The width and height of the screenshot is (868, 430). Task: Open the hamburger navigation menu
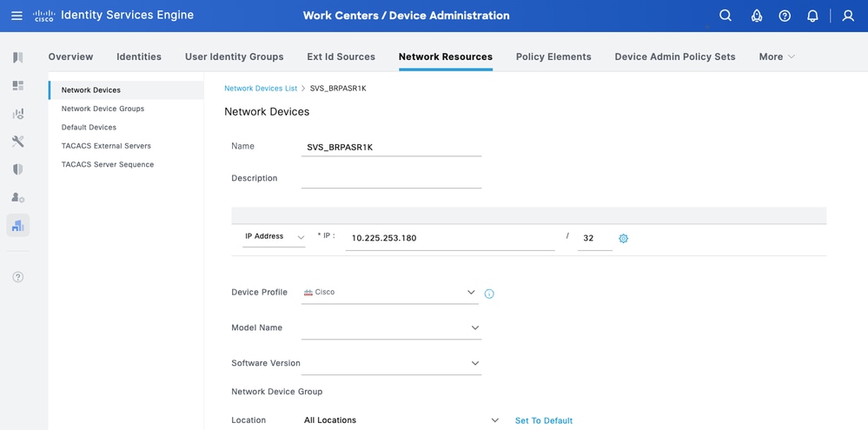coord(17,16)
